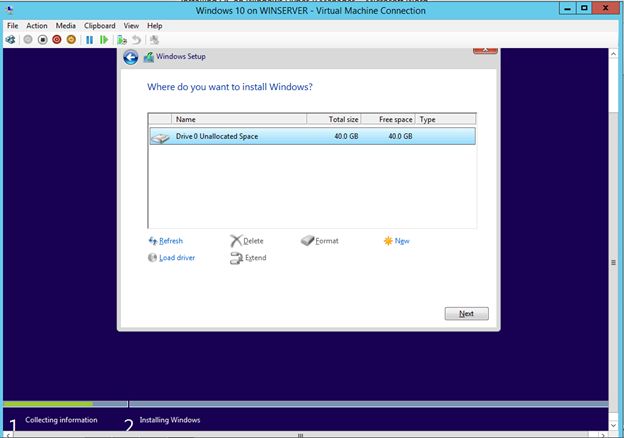Click the Enhanced Session toolbar icon

[154, 40]
